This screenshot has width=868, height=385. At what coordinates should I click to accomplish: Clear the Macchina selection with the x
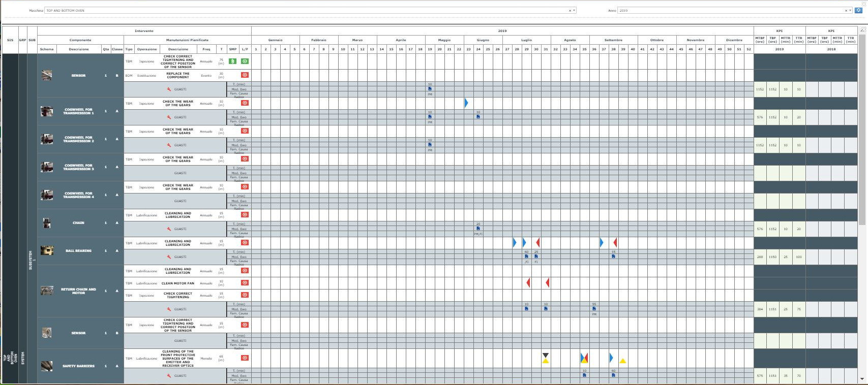pyautogui.click(x=570, y=10)
